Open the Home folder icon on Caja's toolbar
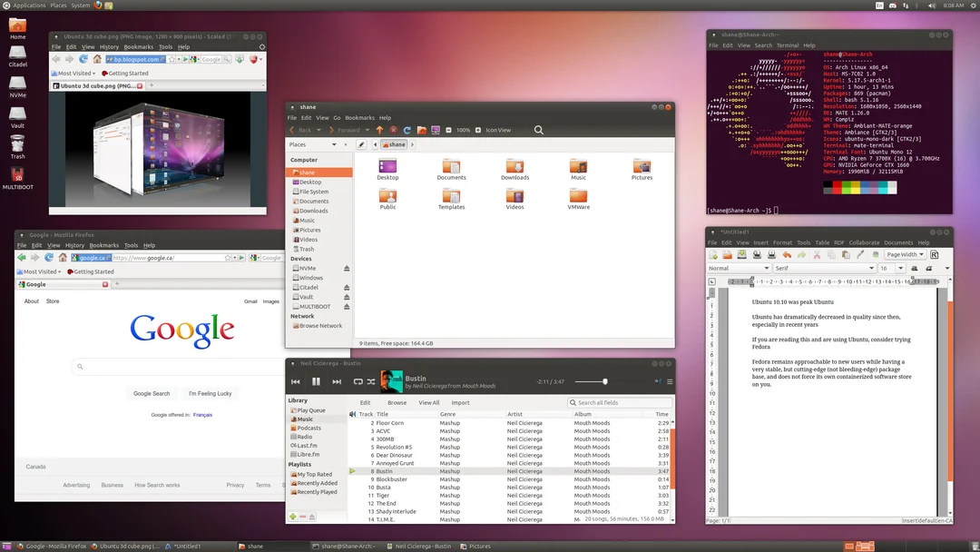This screenshot has width=980, height=552. 422,130
